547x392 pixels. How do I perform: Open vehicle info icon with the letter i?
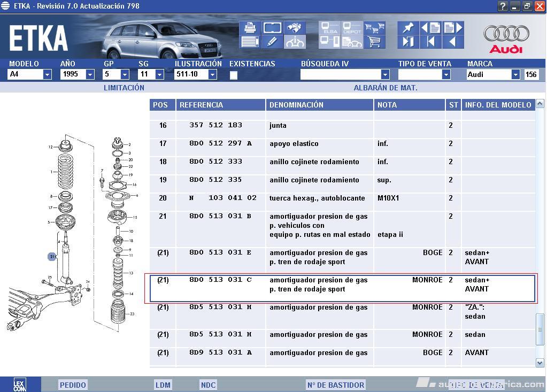295,42
